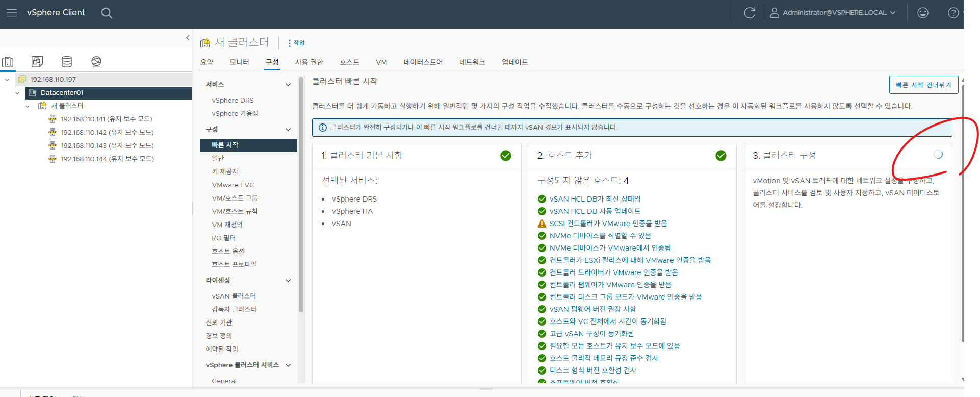Refresh the vSphere Client view

click(750, 13)
